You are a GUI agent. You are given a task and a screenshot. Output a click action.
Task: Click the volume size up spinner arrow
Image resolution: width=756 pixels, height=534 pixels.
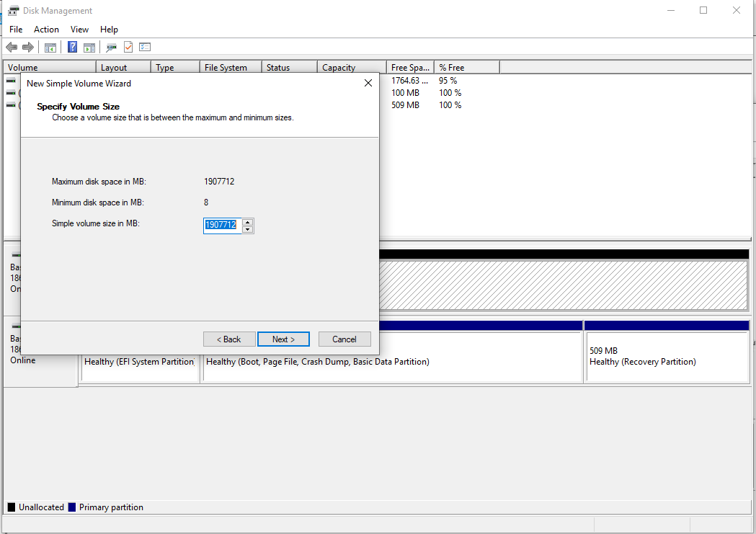pos(248,222)
